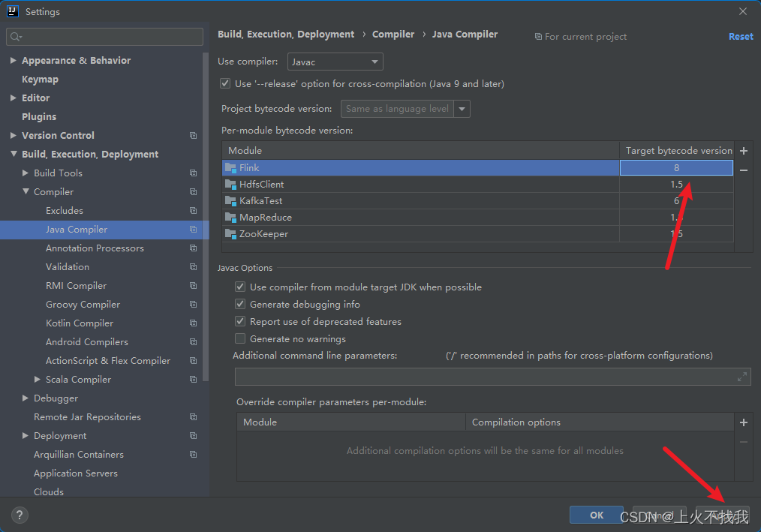Click the Reset link

741,37
